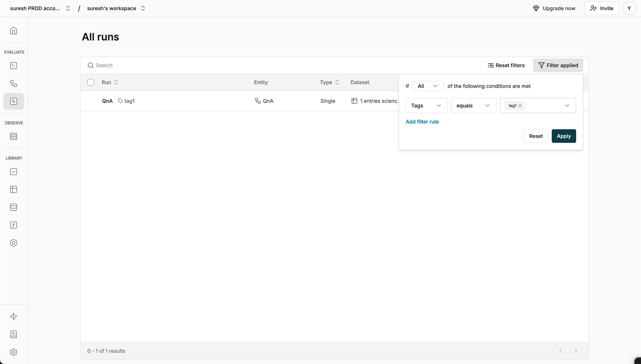Apply the filter
The width and height of the screenshot is (641, 364).
pyautogui.click(x=564, y=136)
